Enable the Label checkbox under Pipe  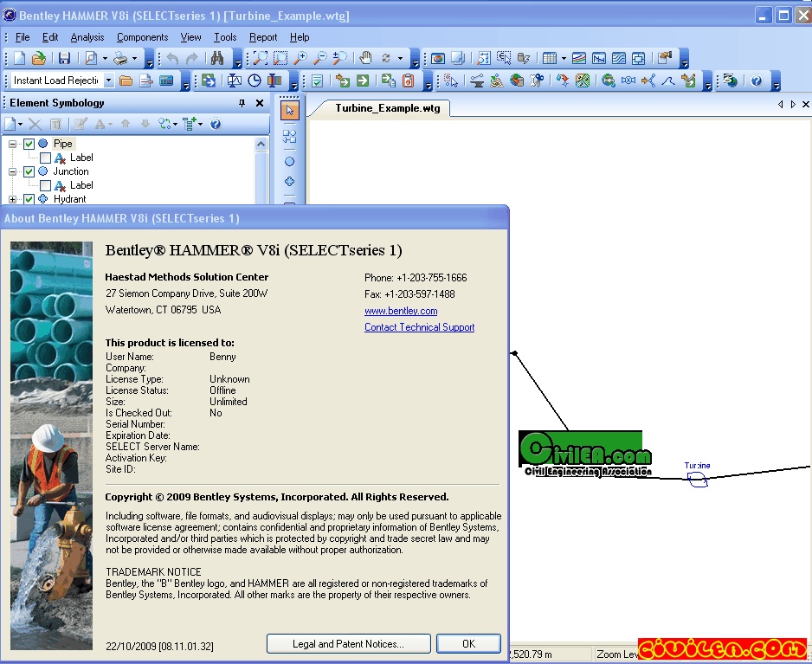coord(46,158)
